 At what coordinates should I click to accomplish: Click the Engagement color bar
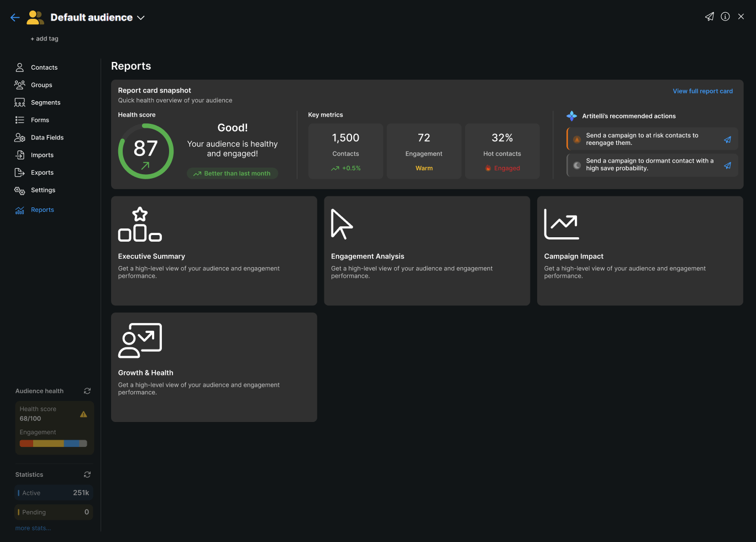[x=54, y=444]
